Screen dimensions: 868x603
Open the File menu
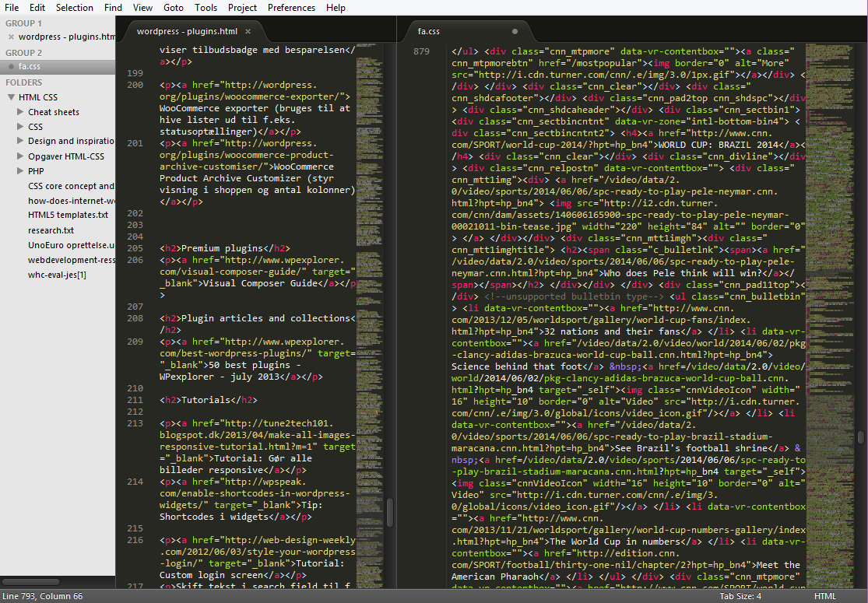click(12, 8)
